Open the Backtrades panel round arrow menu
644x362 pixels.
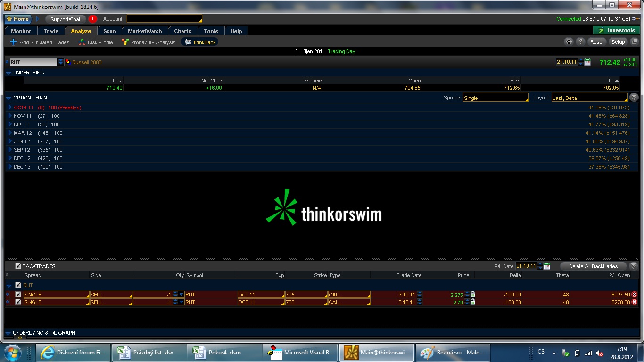pyautogui.click(x=634, y=266)
